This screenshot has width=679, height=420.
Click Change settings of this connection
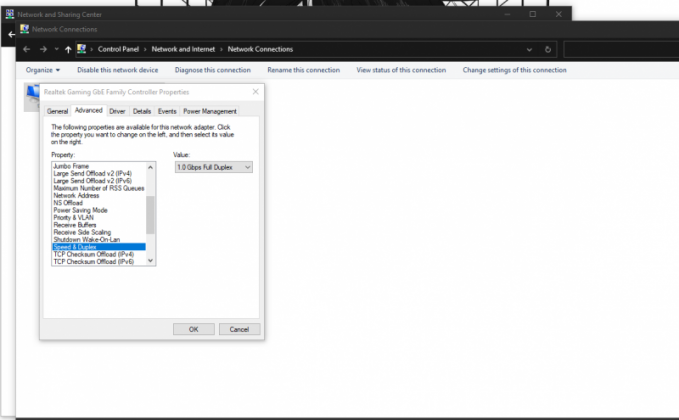[514, 70]
